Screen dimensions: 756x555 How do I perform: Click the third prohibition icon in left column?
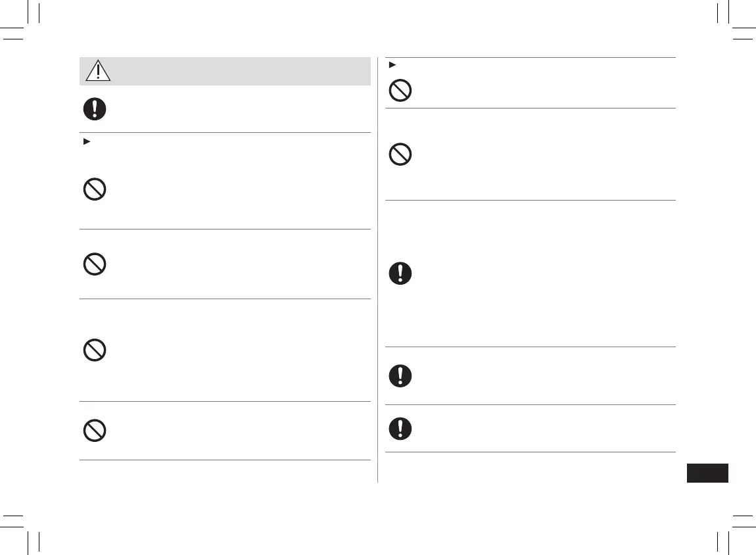tap(95, 350)
